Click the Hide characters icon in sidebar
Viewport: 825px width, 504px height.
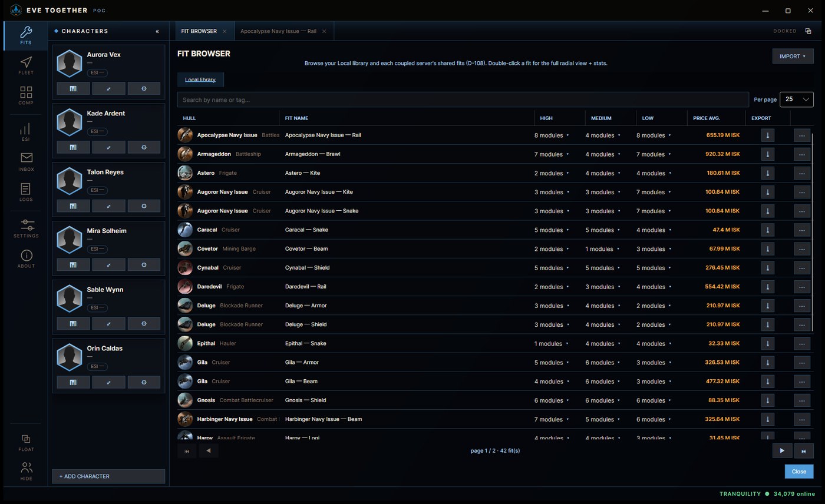25,471
